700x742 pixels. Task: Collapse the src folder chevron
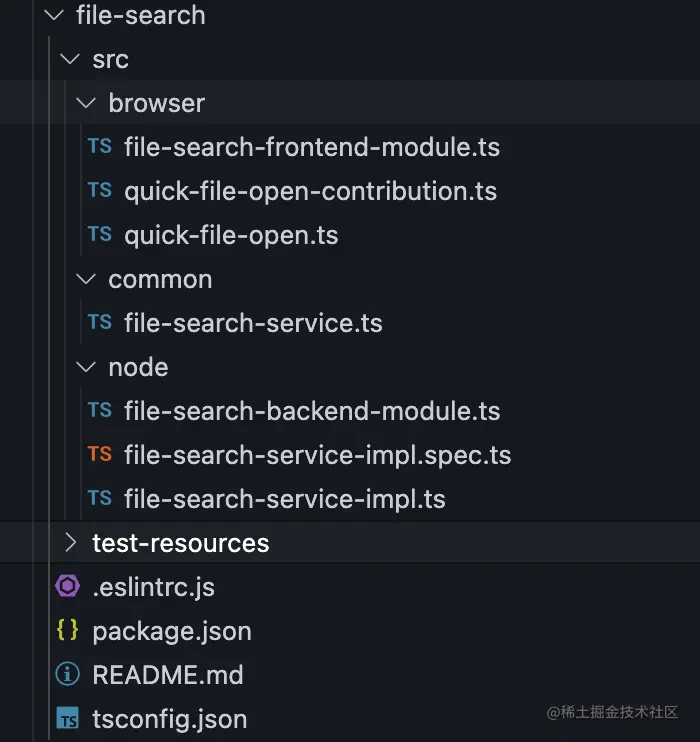coord(70,59)
